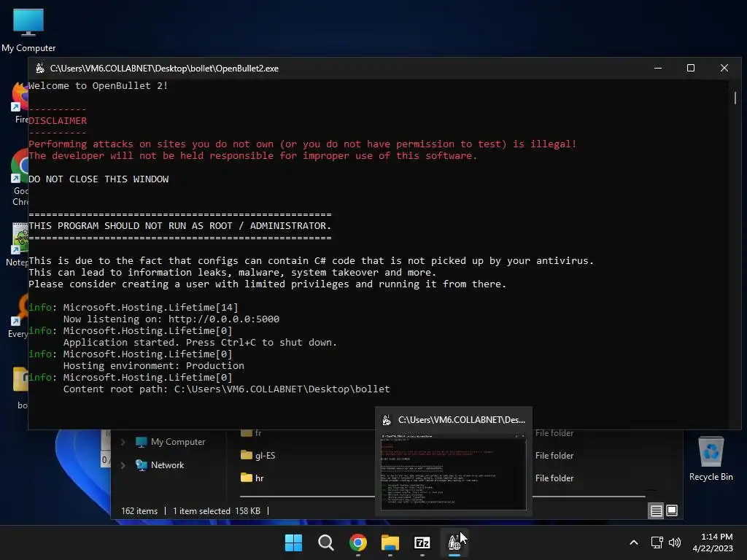This screenshot has height=560, width=747.
Task: Click File folder type beside gl-ES
Action: pyautogui.click(x=554, y=456)
